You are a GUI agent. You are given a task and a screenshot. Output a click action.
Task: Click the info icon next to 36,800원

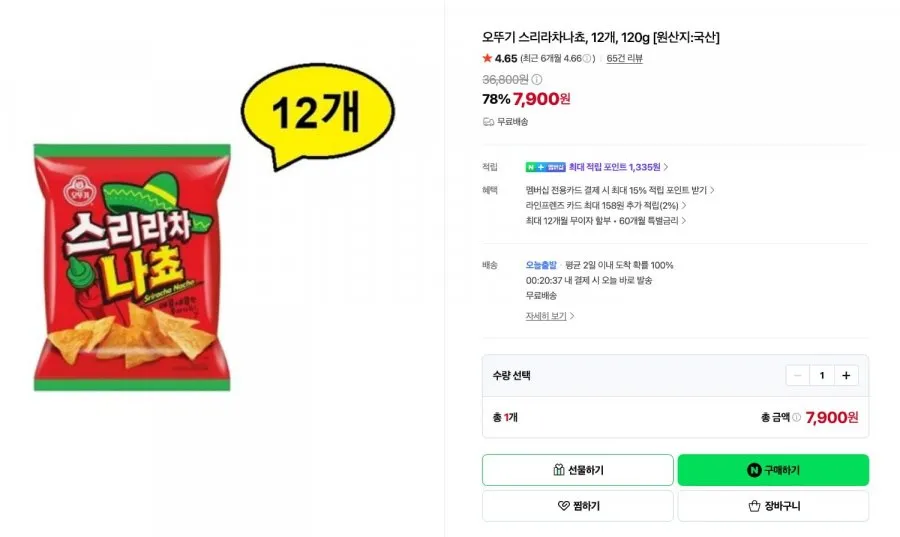click(537, 79)
